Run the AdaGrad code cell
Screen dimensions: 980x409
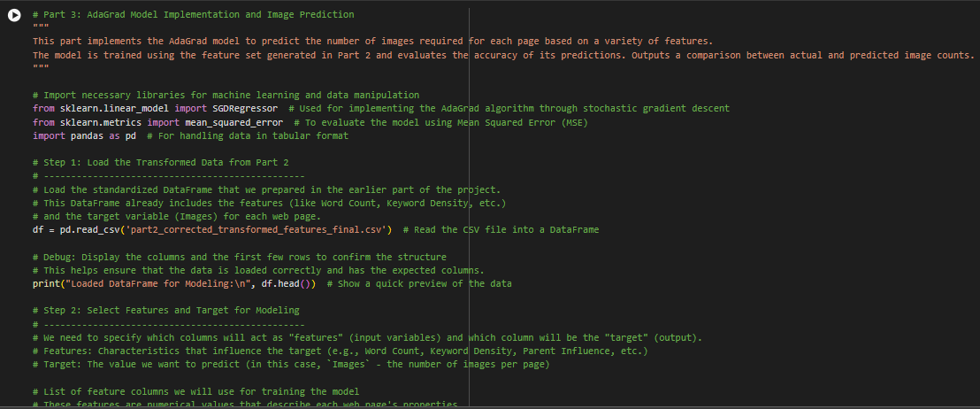click(x=14, y=16)
